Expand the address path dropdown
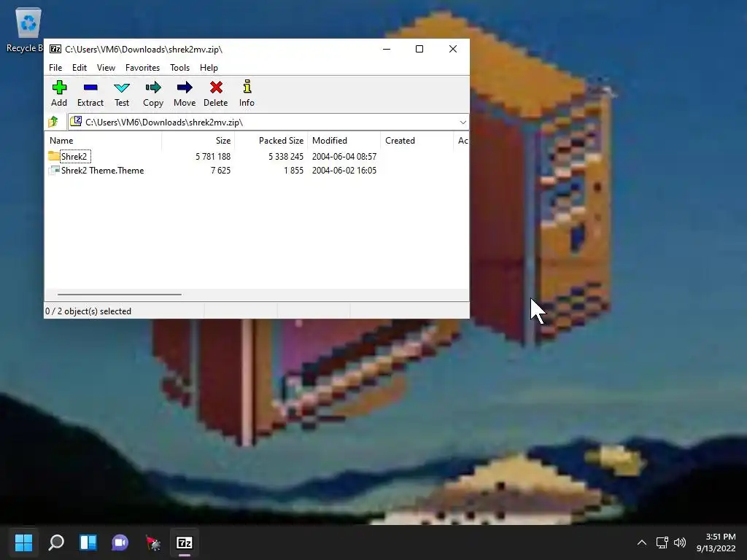This screenshot has height=560, width=747. tap(462, 122)
